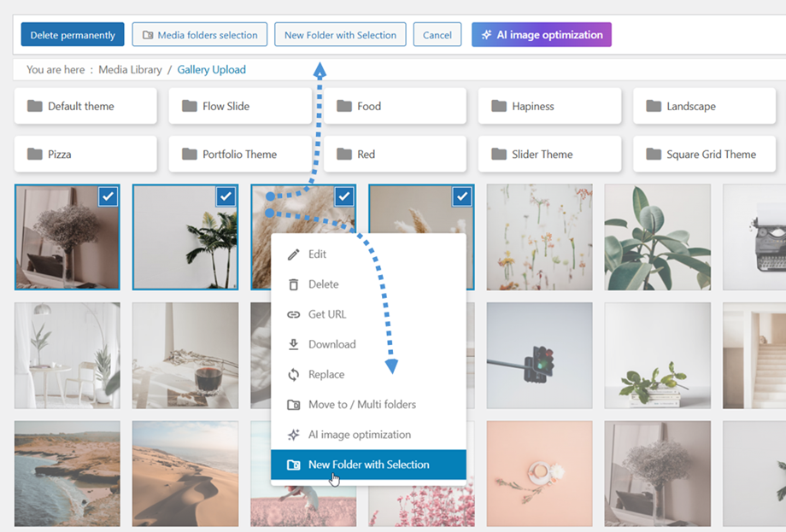The image size is (786, 532).
Task: Uncheck the selected palm plant image
Action: (226, 196)
